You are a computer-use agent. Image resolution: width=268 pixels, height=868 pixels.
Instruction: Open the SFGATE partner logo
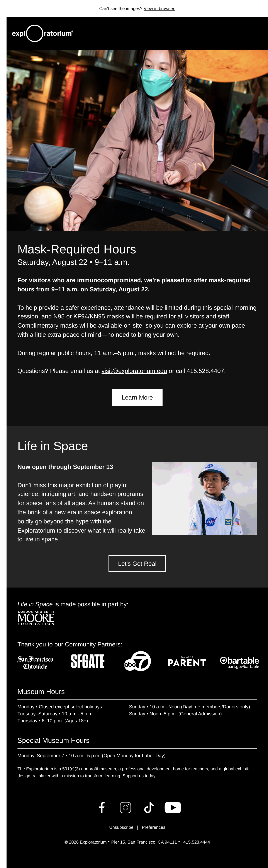pyautogui.click(x=88, y=661)
